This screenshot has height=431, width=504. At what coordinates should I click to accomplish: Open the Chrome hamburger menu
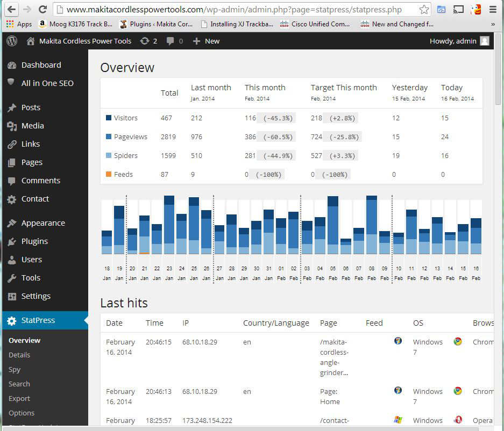point(493,10)
